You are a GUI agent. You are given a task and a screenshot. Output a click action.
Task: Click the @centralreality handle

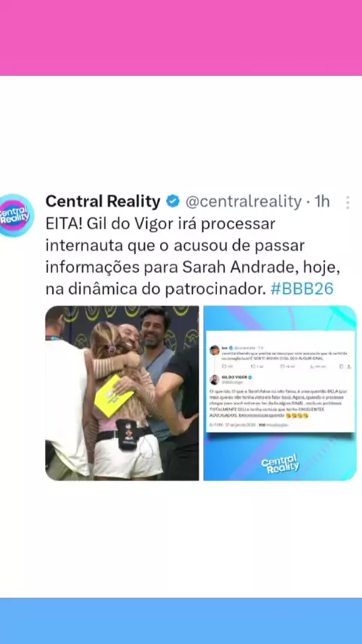pos(244,201)
